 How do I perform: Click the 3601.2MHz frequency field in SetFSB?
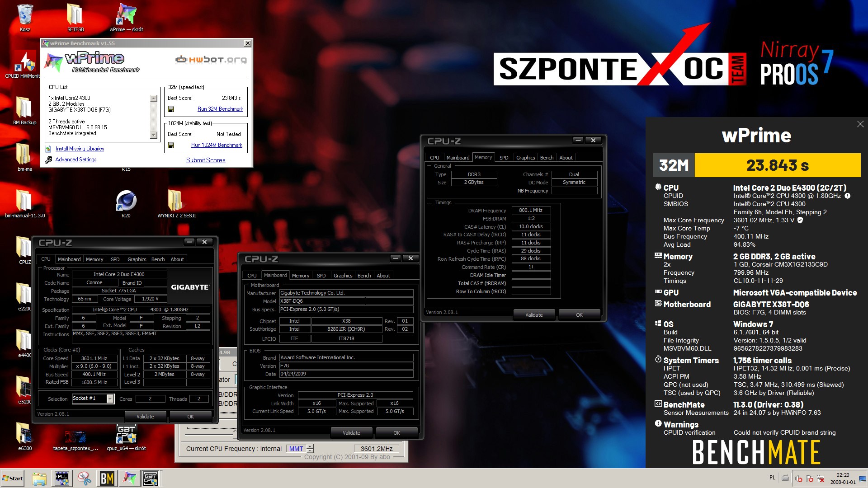377,449
